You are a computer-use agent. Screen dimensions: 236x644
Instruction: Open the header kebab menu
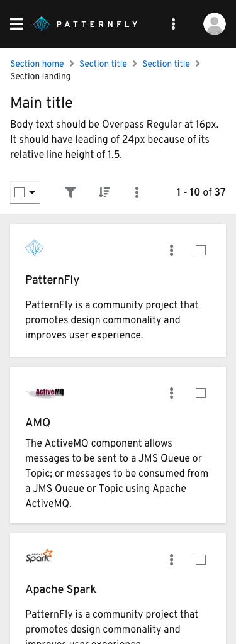(x=173, y=24)
